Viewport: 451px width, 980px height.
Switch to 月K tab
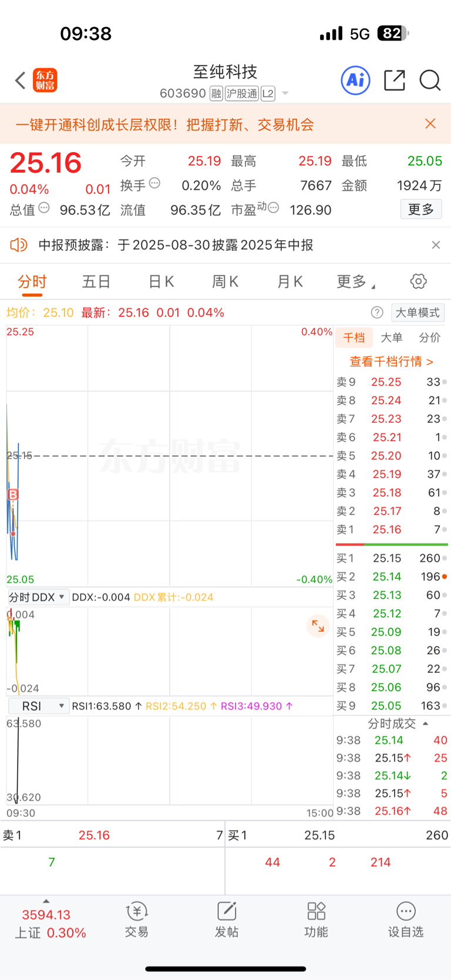click(290, 282)
